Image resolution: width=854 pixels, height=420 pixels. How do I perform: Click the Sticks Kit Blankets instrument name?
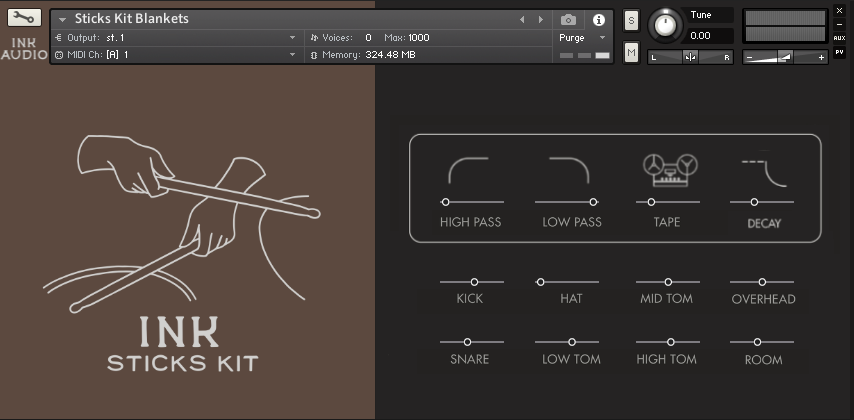point(131,19)
